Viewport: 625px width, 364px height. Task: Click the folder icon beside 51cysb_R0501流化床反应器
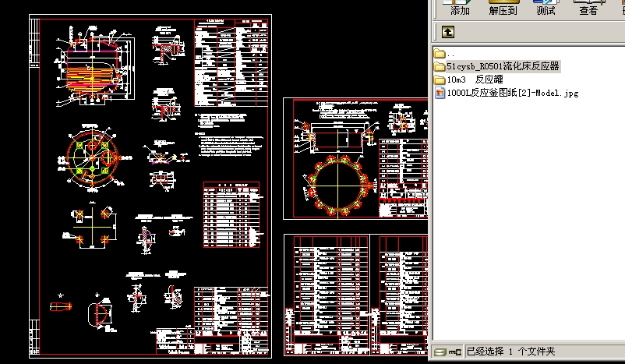click(x=440, y=66)
